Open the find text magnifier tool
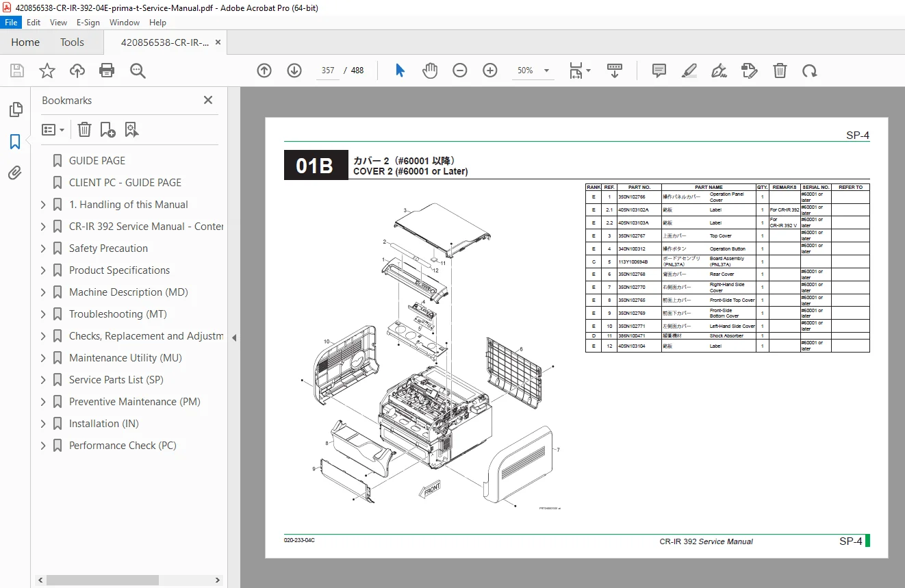This screenshot has height=588, width=905. [x=138, y=71]
